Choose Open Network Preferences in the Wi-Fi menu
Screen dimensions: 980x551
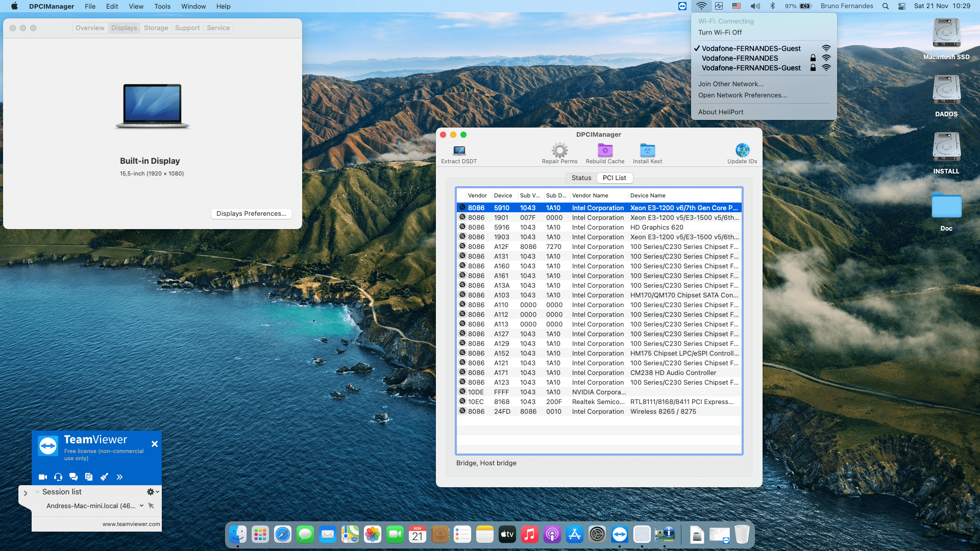pos(742,95)
